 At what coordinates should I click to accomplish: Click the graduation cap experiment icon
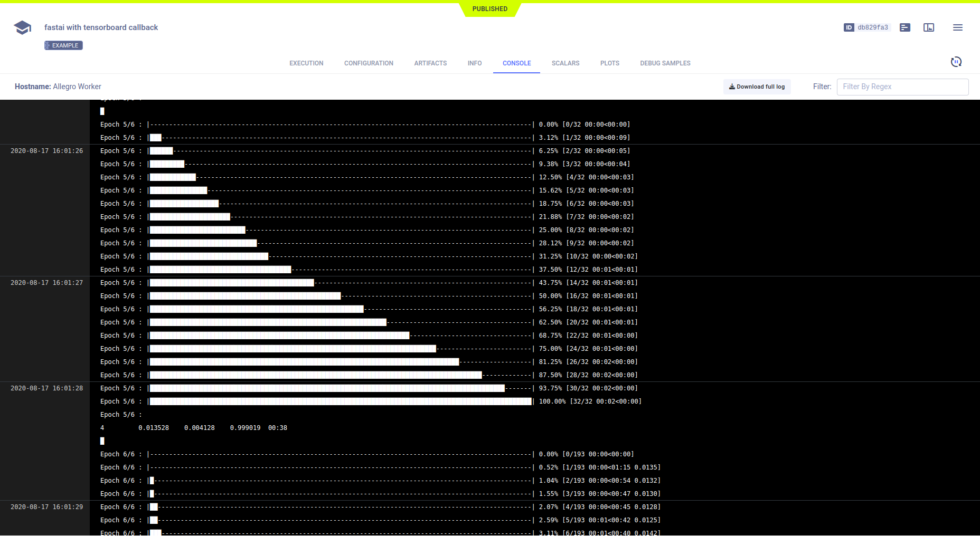click(x=22, y=27)
